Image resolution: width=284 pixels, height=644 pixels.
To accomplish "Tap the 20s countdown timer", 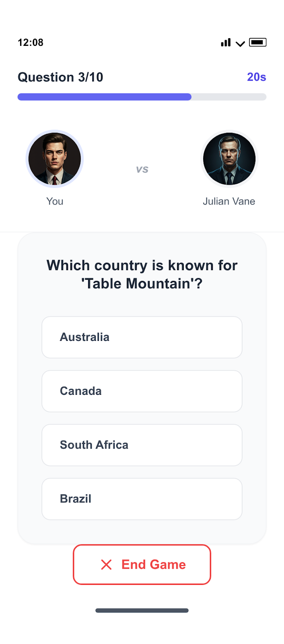I will (x=256, y=77).
